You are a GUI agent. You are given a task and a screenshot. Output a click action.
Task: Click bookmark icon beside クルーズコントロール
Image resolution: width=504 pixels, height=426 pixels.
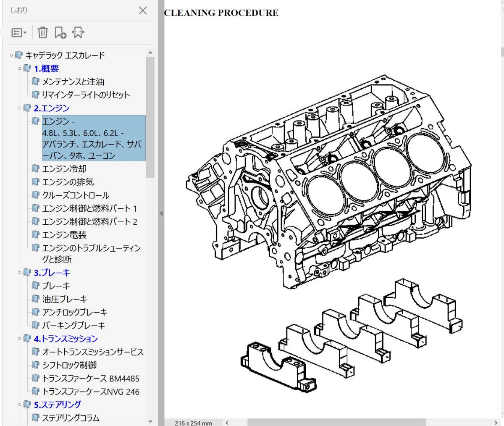35,195
